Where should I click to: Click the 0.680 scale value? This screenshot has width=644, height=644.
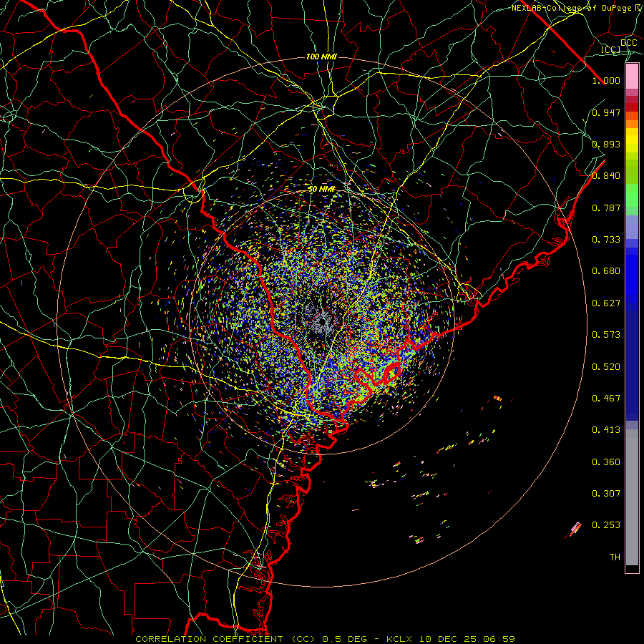(x=606, y=271)
